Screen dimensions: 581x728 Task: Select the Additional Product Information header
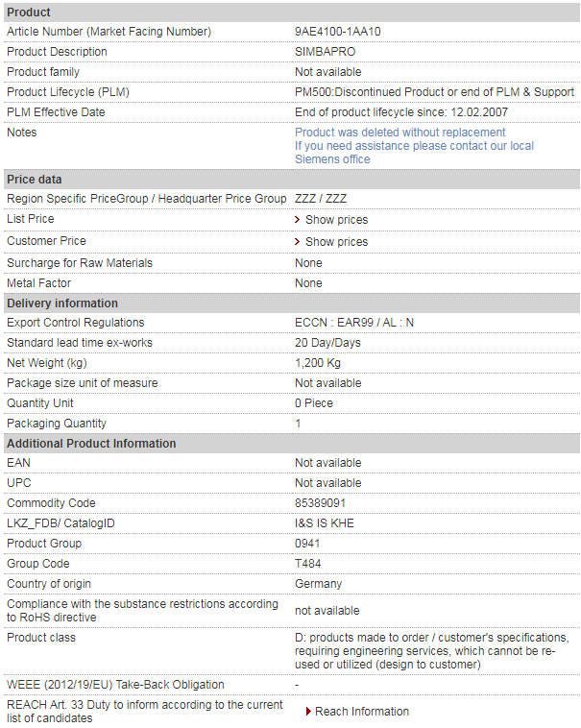[x=292, y=444]
